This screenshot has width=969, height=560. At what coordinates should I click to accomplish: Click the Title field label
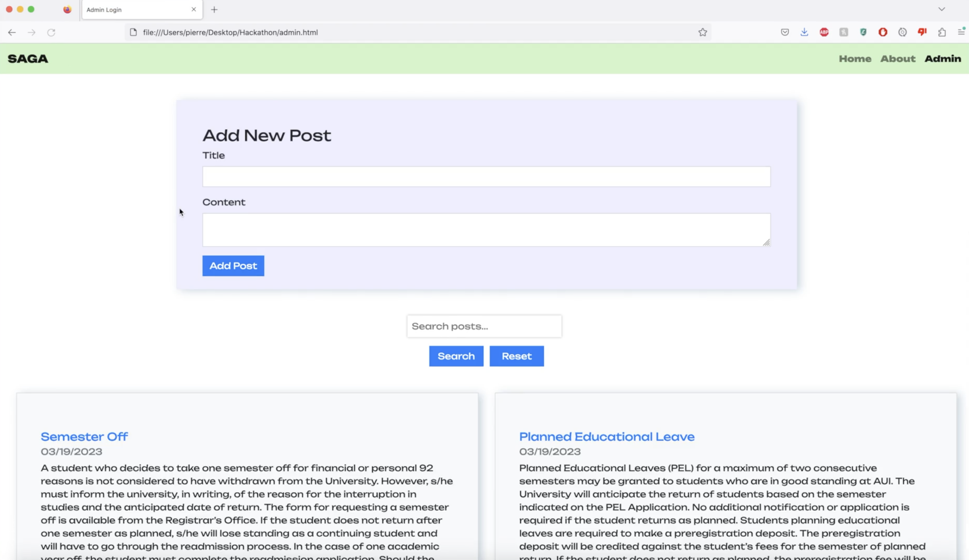(x=213, y=155)
